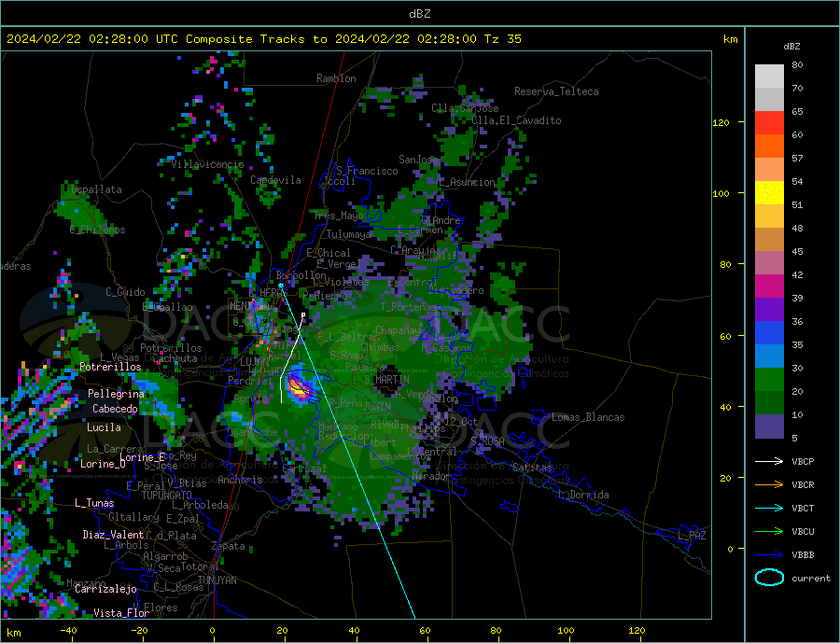Select the dark green swatch between 20 and 10
Screen dimensions: 840x643
pyautogui.click(x=769, y=403)
